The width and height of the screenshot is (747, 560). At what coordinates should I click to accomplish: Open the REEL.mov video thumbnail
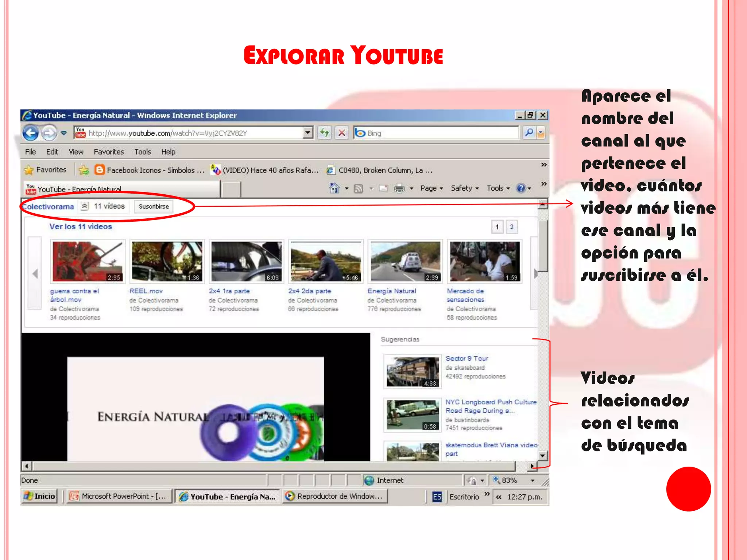(167, 261)
